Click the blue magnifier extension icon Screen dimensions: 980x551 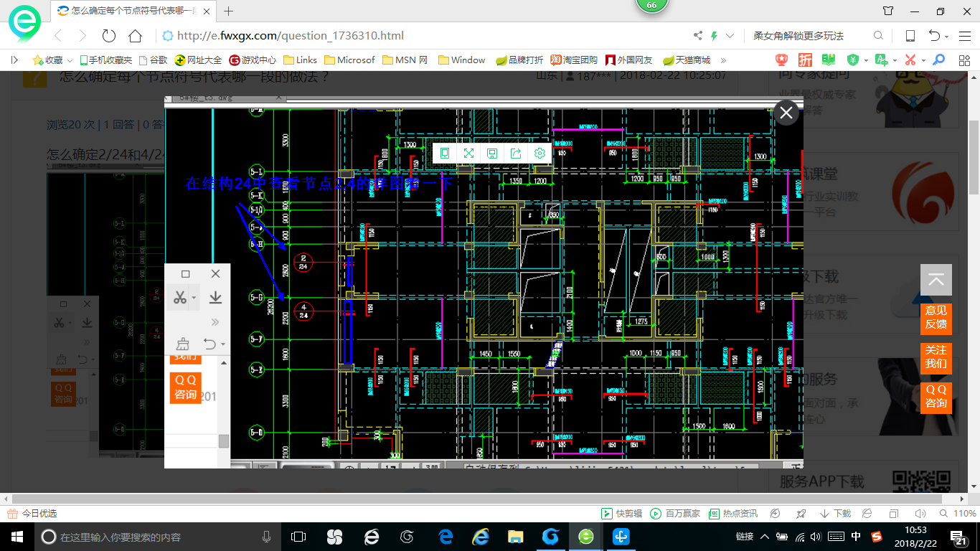[x=938, y=60]
